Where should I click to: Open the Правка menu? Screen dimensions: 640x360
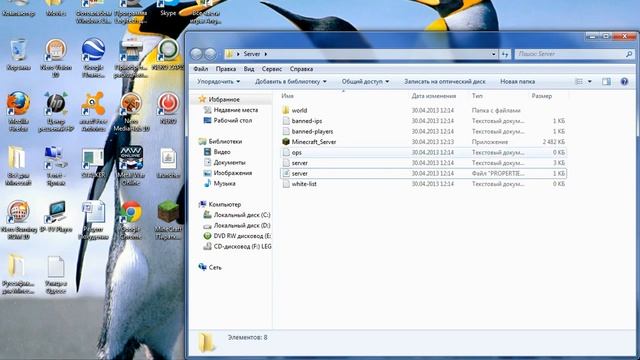tap(226, 69)
